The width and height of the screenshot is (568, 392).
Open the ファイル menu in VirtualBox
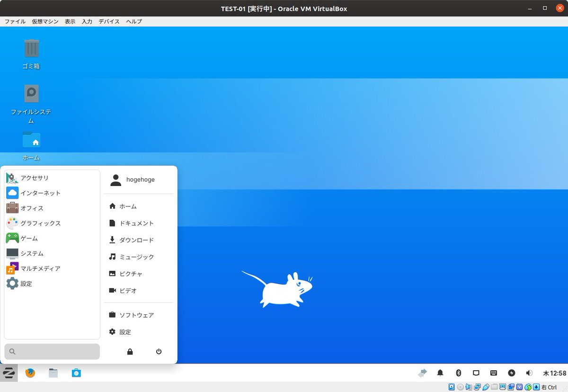pyautogui.click(x=15, y=21)
